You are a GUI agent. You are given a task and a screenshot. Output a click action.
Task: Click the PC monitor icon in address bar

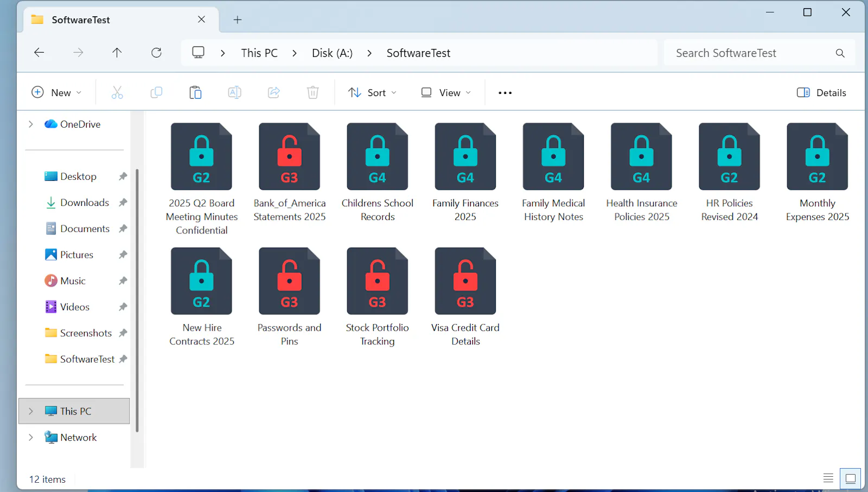pyautogui.click(x=199, y=53)
